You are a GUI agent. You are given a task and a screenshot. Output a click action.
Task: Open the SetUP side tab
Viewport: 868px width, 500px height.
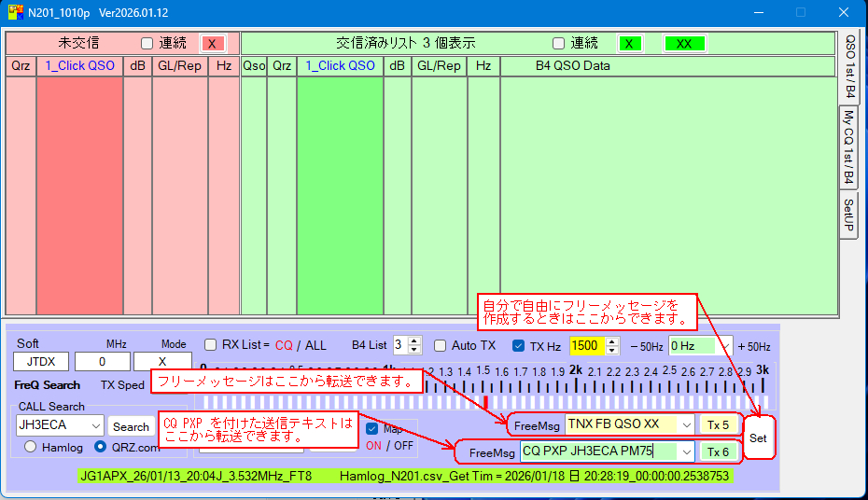848,215
